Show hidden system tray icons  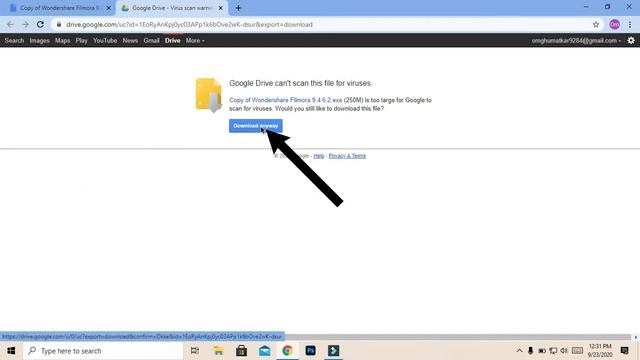(x=519, y=351)
